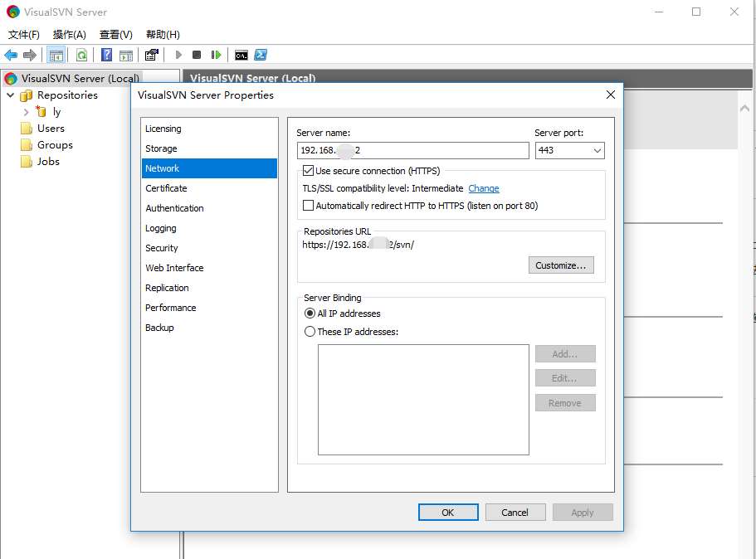Viewport: 756px width, 559px height.
Task: Click the Back arrow toolbar icon
Action: click(11, 55)
